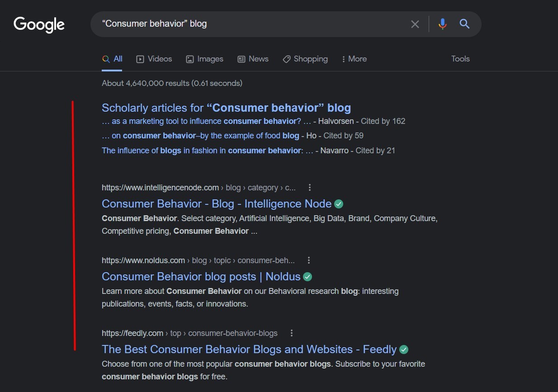This screenshot has height=392, width=558.
Task: Click the Shopping tag icon
Action: point(286,59)
